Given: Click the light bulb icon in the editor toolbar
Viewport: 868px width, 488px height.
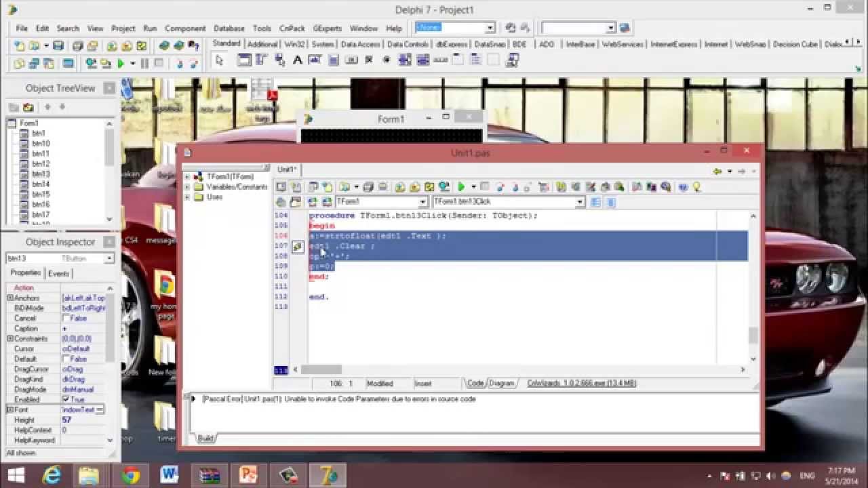Looking at the screenshot, I should click(696, 187).
